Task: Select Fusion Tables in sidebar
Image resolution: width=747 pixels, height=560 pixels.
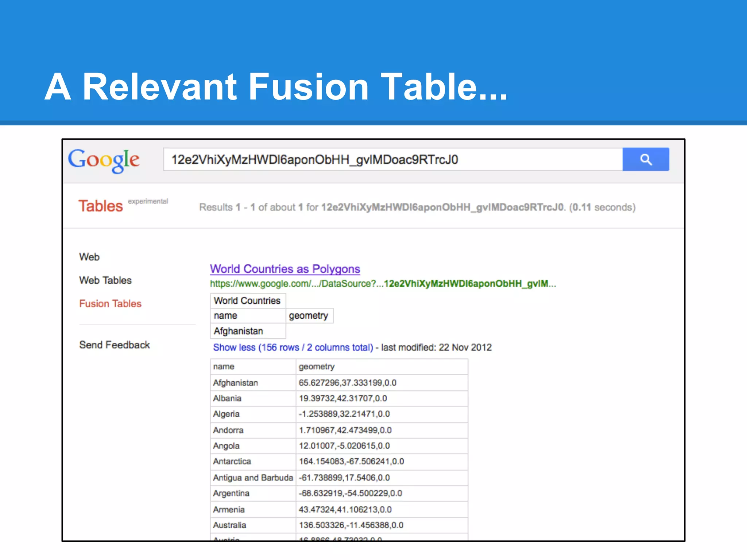Action: pos(110,304)
